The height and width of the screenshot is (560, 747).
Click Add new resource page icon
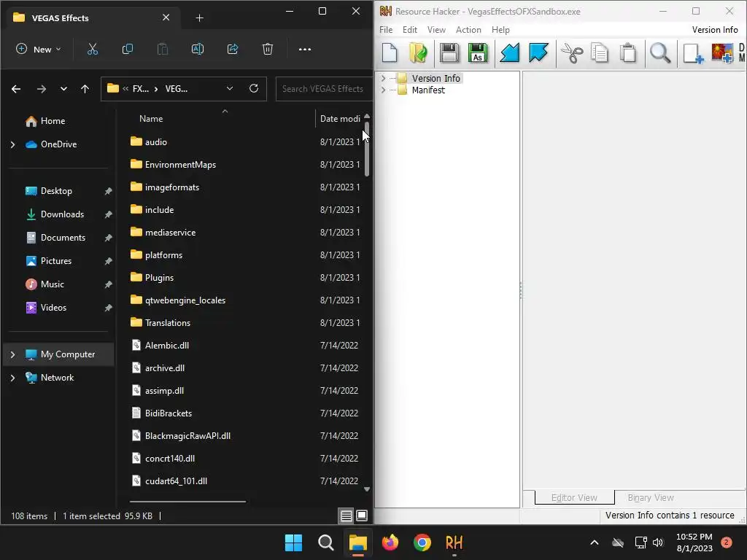[x=693, y=52]
